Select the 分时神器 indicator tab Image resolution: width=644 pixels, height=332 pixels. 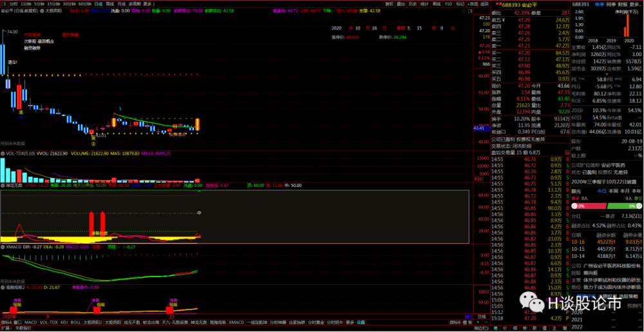click(278, 322)
